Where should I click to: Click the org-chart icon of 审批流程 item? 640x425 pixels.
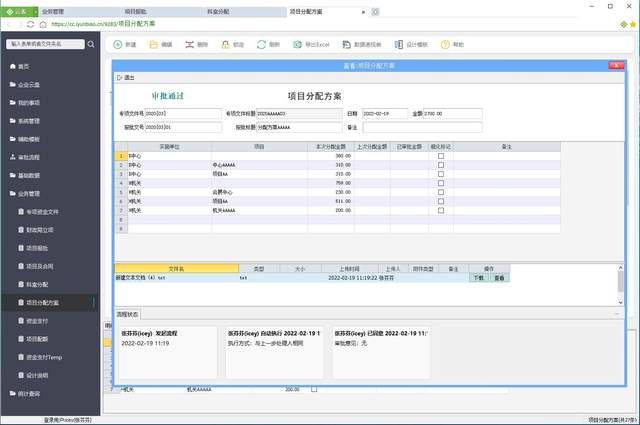pyautogui.click(x=13, y=157)
